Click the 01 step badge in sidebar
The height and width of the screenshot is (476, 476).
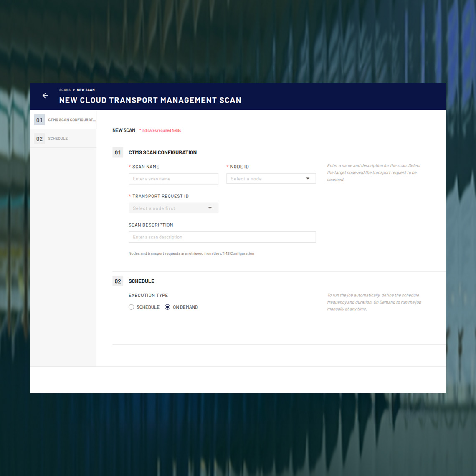pyautogui.click(x=39, y=120)
